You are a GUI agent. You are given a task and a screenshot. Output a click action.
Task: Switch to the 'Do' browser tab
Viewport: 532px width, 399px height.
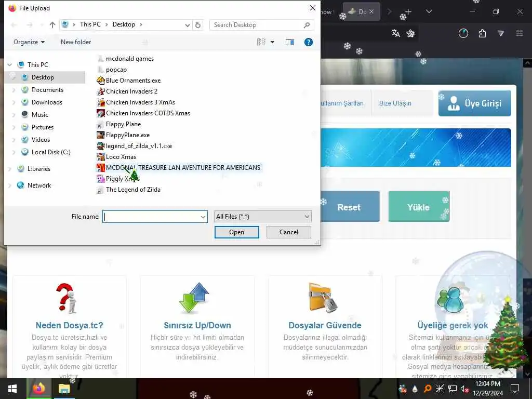point(362,11)
